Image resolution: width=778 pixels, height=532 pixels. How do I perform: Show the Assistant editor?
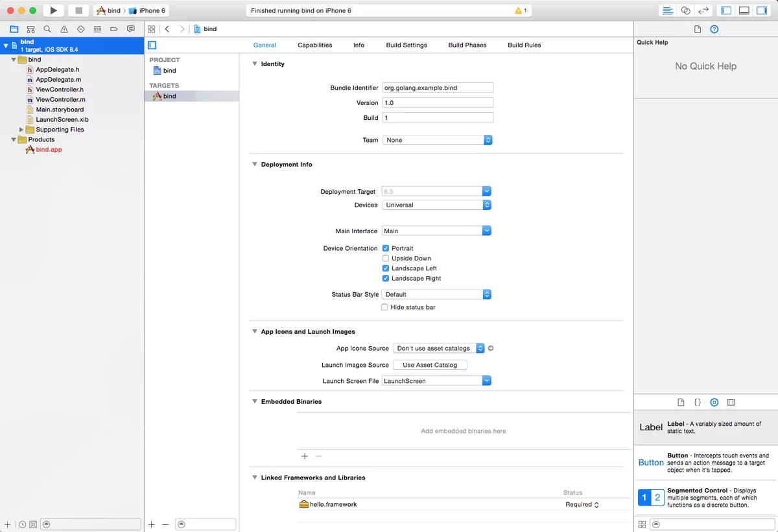[x=685, y=10]
